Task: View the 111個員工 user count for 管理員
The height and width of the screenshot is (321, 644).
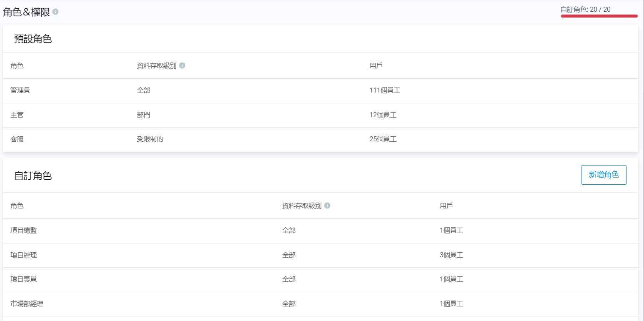Action: tap(385, 90)
